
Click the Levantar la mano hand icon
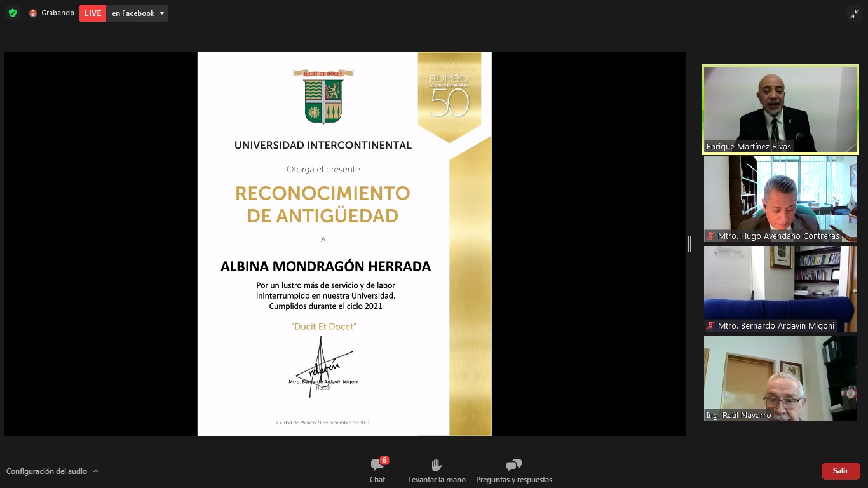[437, 465]
